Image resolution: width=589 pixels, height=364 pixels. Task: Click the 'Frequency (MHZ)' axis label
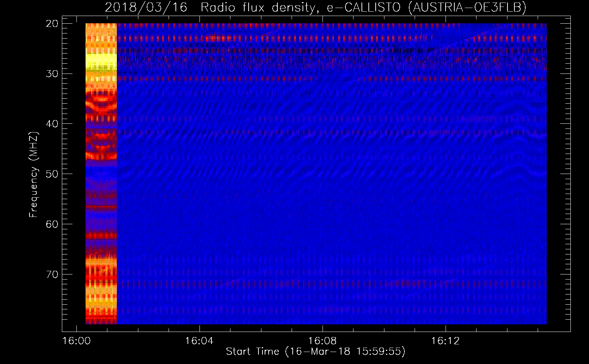(x=33, y=175)
